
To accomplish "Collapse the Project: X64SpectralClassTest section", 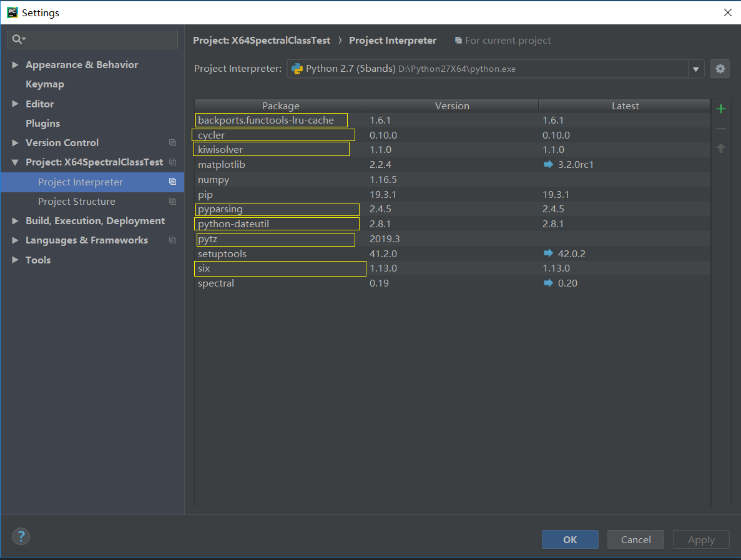I will click(x=15, y=162).
